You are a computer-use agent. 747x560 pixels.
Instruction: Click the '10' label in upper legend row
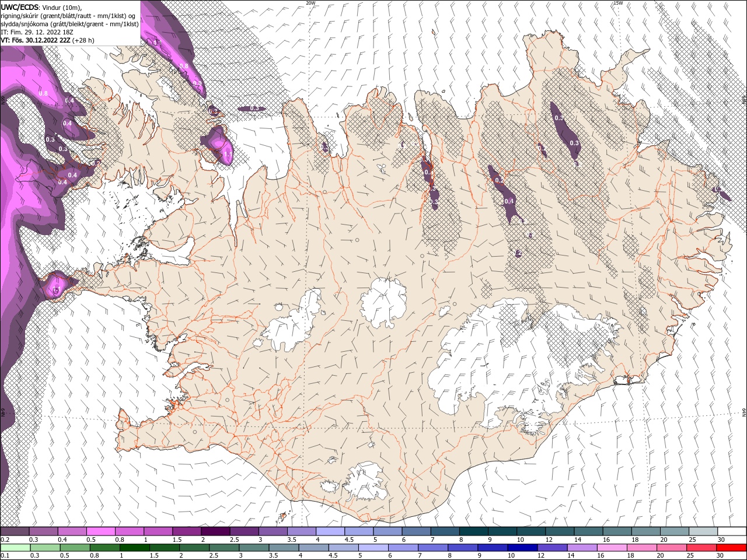click(520, 540)
